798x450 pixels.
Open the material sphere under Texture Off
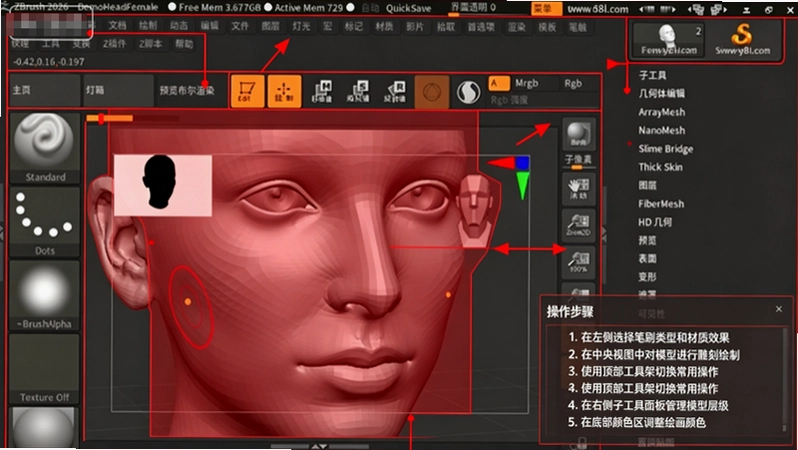coord(45,427)
